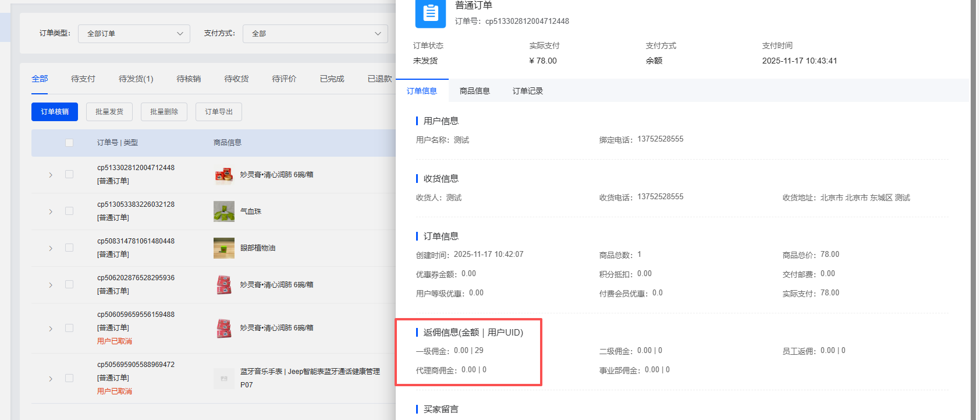
Task: Click the 批量发货 button
Action: click(x=109, y=112)
